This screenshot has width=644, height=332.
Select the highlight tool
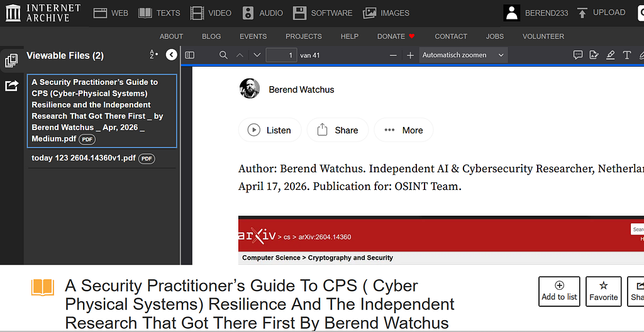pyautogui.click(x=610, y=55)
